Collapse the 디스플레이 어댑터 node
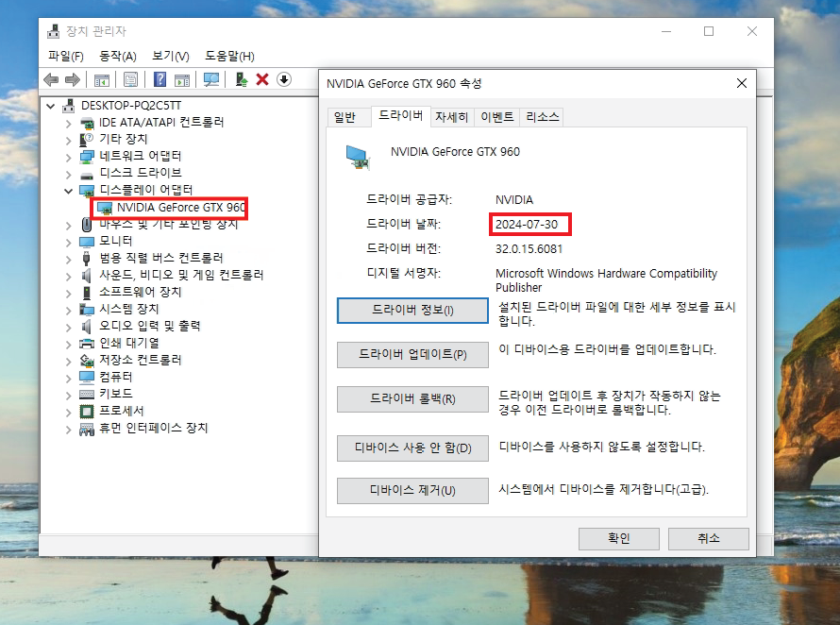The width and height of the screenshot is (840, 625). coord(68,191)
